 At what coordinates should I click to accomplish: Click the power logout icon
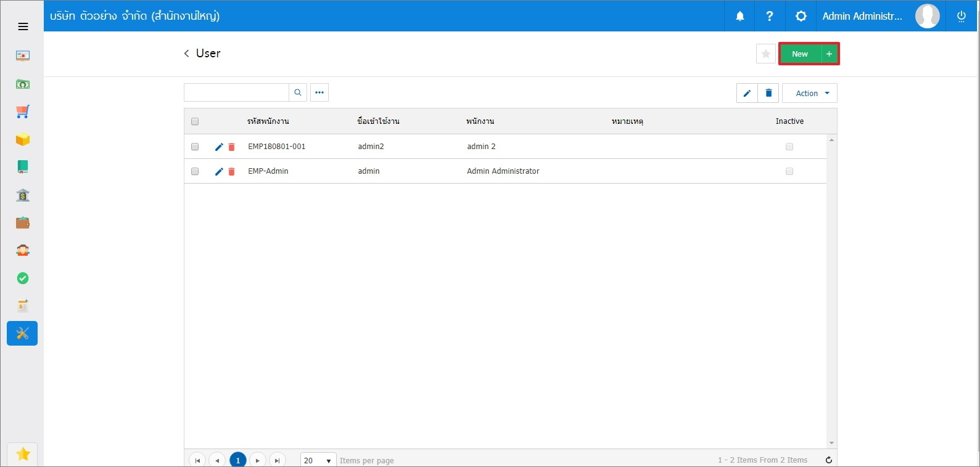(x=961, y=17)
